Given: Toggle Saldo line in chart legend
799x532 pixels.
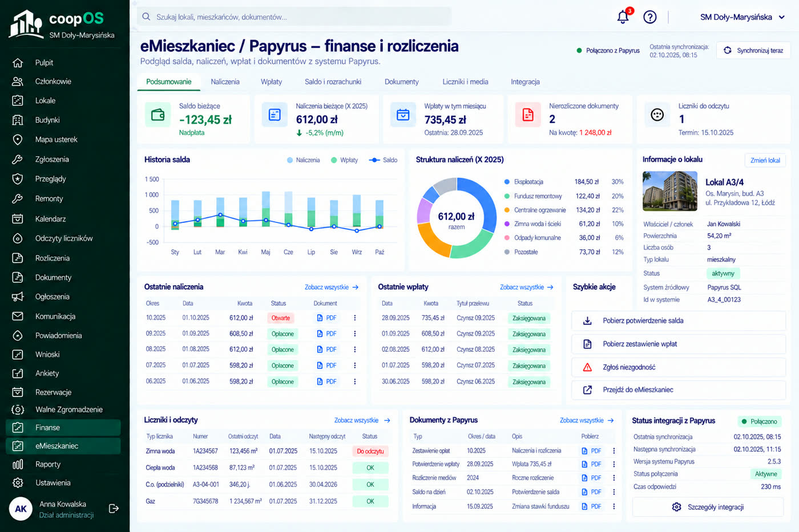Looking at the screenshot, I should pos(383,160).
